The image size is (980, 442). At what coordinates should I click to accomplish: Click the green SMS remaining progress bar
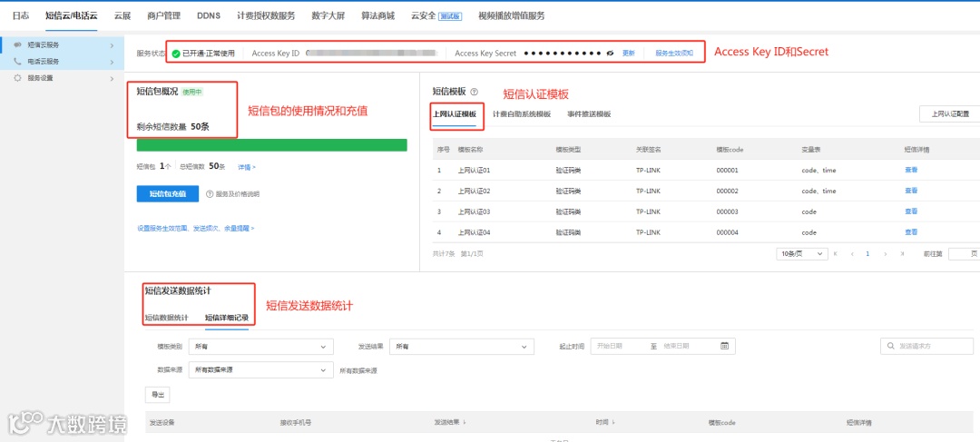coord(272,145)
